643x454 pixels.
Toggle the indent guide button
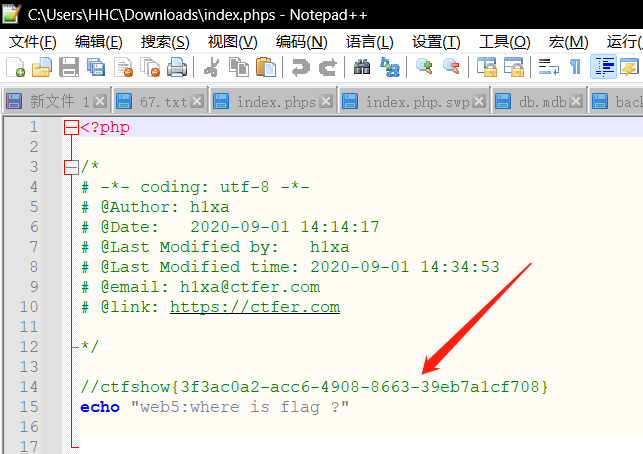pos(604,67)
